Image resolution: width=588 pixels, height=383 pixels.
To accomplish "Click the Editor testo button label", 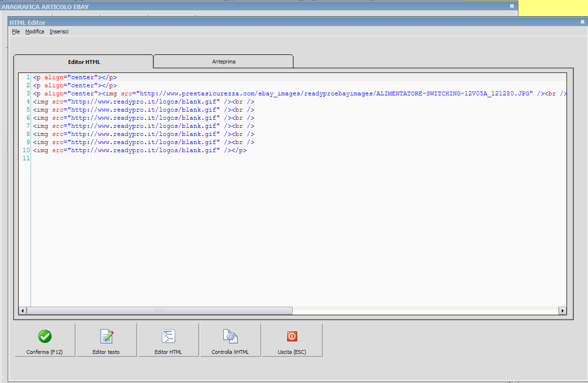I will click(x=106, y=352).
